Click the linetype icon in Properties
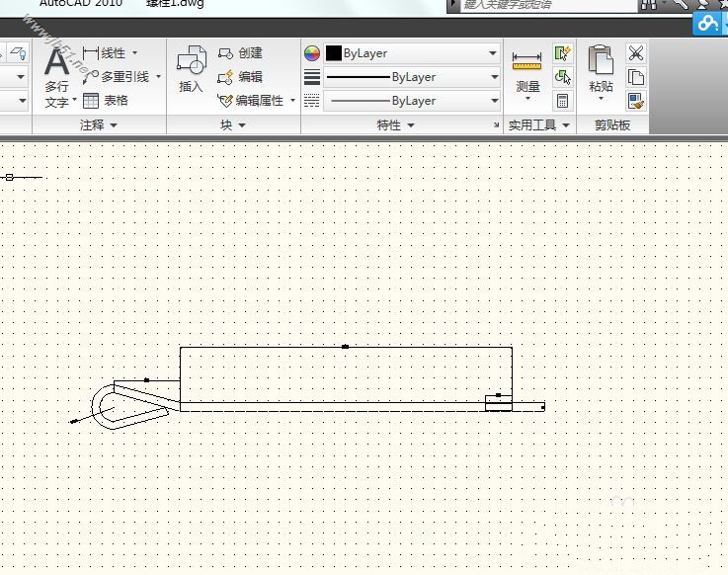Viewport: 728px width, 575px height. point(312,101)
